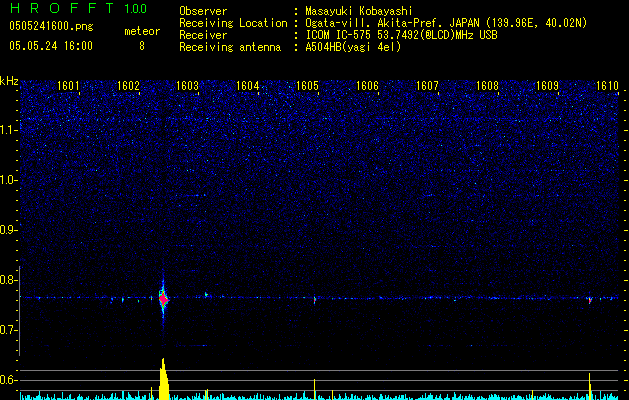Click the 1601 time marker

tap(68, 86)
